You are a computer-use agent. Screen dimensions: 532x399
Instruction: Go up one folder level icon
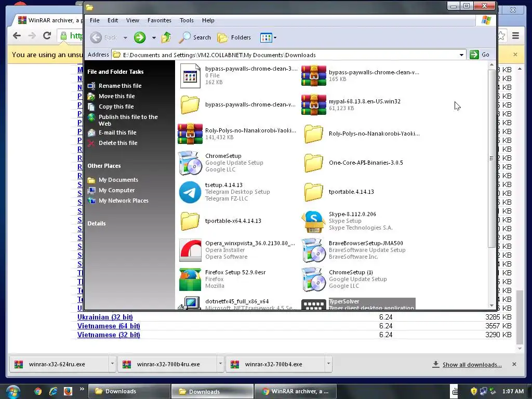coord(166,37)
